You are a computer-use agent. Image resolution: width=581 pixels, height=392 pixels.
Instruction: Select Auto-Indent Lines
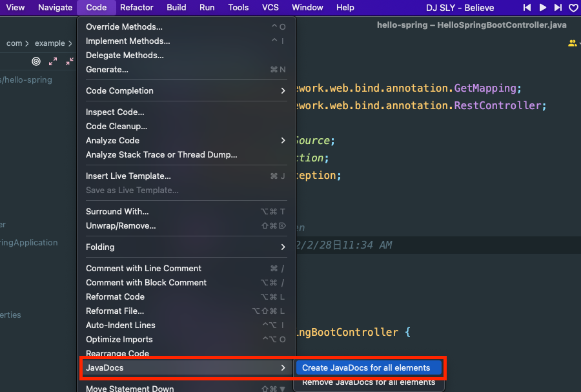(x=187, y=325)
